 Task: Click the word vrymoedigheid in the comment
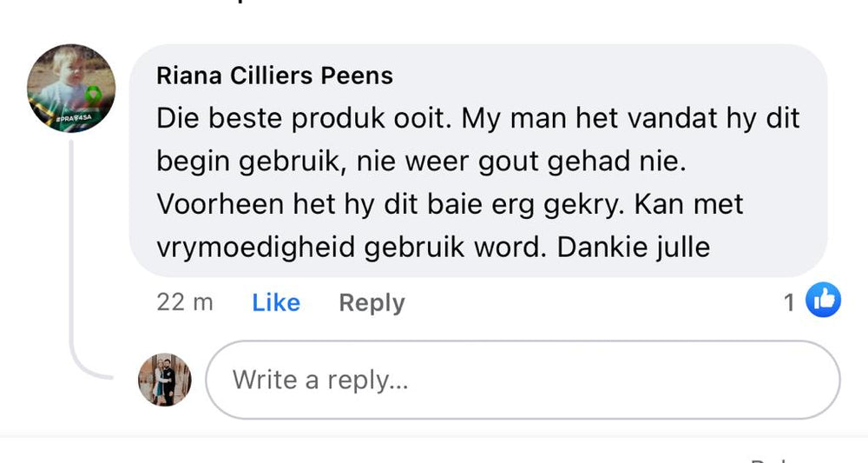pyautogui.click(x=256, y=248)
